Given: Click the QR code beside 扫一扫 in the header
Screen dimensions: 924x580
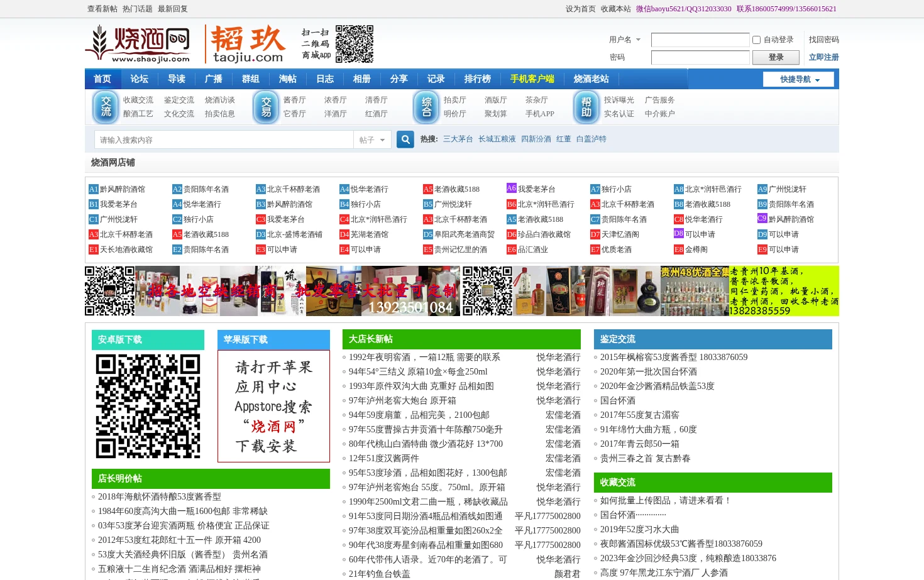Looking at the screenshot, I should [x=355, y=44].
